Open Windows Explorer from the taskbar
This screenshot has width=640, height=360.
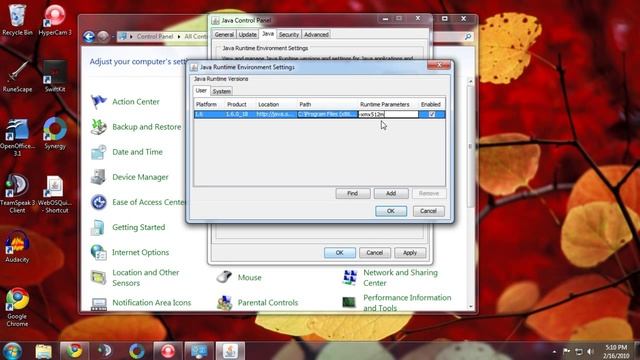43,351
